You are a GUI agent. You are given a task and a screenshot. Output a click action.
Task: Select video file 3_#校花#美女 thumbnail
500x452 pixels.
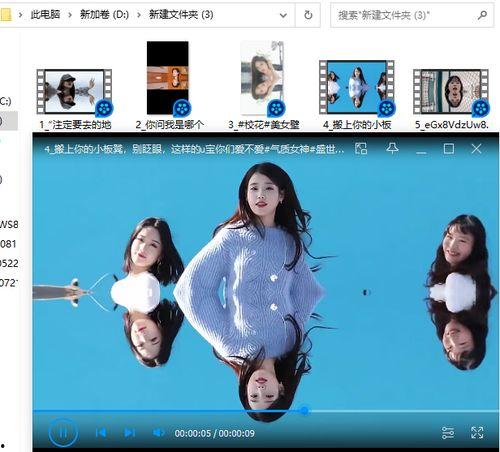262,78
